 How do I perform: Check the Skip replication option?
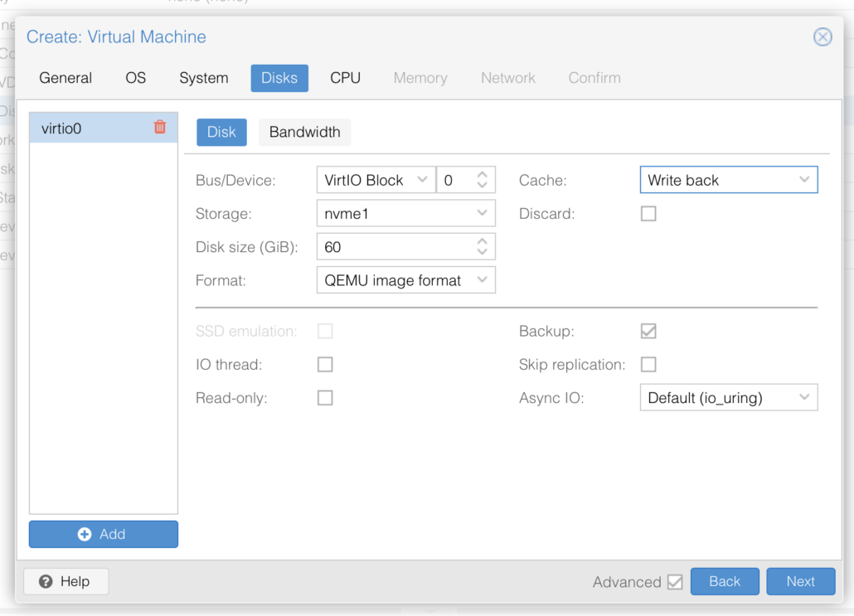pos(648,365)
